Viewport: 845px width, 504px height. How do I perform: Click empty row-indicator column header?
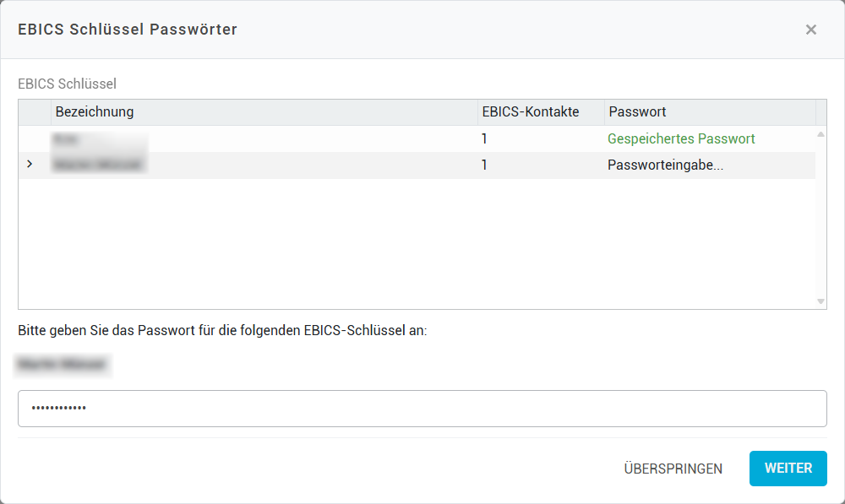coord(35,112)
